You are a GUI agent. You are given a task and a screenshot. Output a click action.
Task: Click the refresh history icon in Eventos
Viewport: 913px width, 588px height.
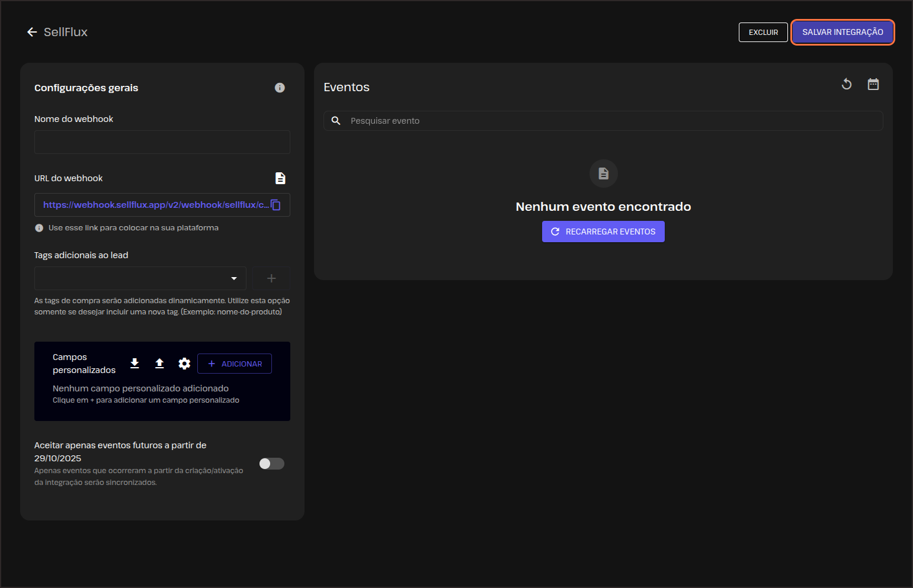[x=847, y=84]
